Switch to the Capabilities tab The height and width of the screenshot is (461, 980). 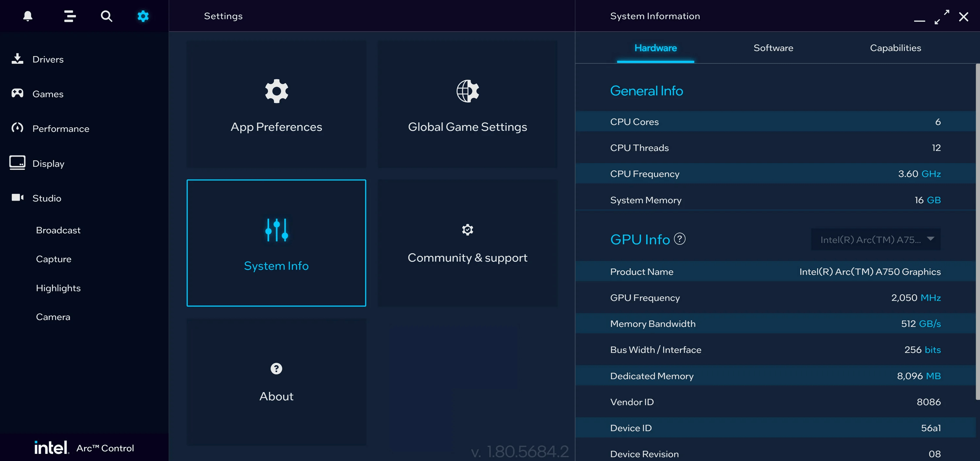tap(895, 48)
